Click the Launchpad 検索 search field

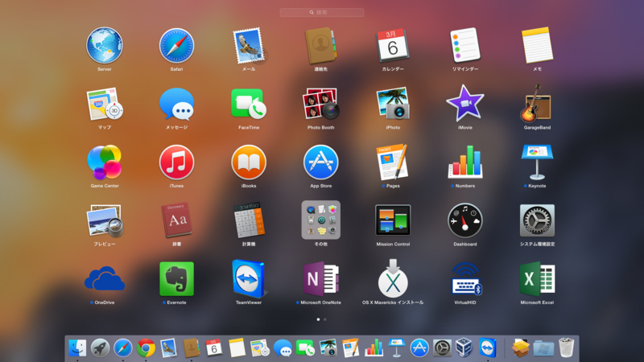pos(321,12)
